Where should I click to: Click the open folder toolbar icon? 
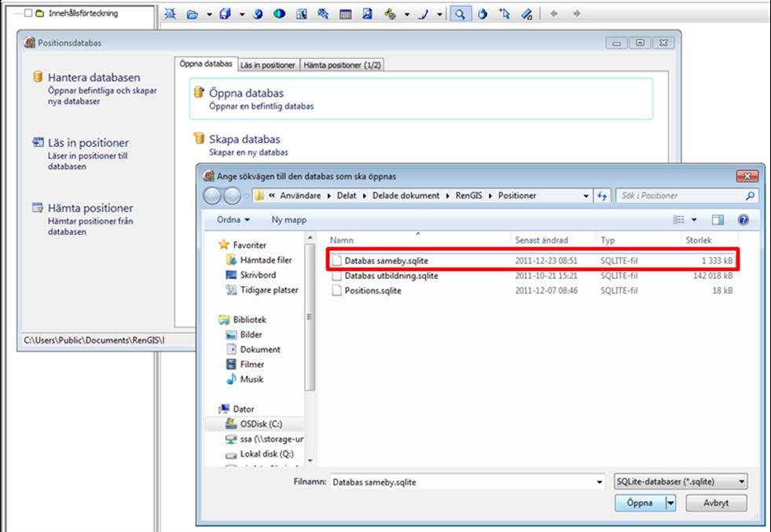[193, 14]
